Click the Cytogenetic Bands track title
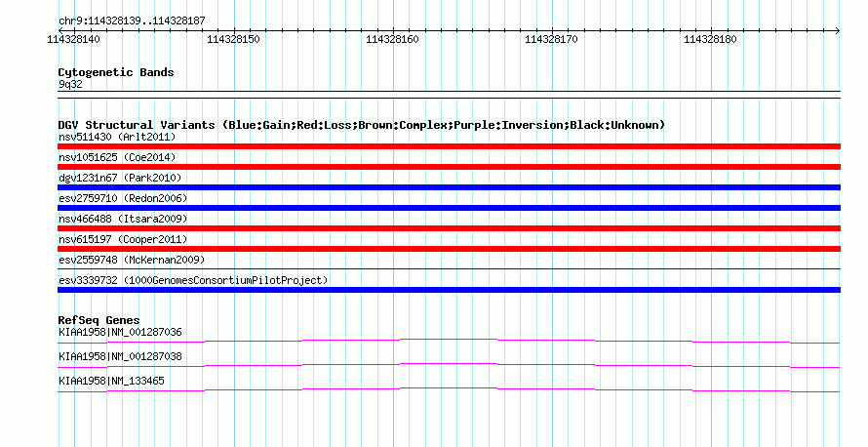 pyautogui.click(x=116, y=72)
